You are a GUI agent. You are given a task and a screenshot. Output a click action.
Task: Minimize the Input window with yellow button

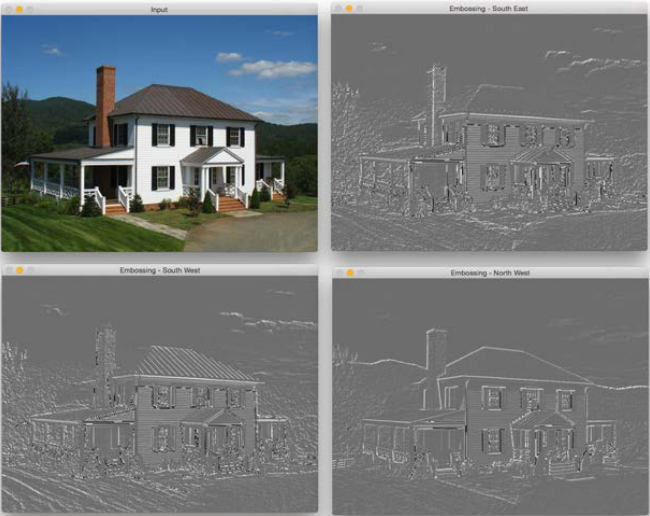(x=19, y=9)
